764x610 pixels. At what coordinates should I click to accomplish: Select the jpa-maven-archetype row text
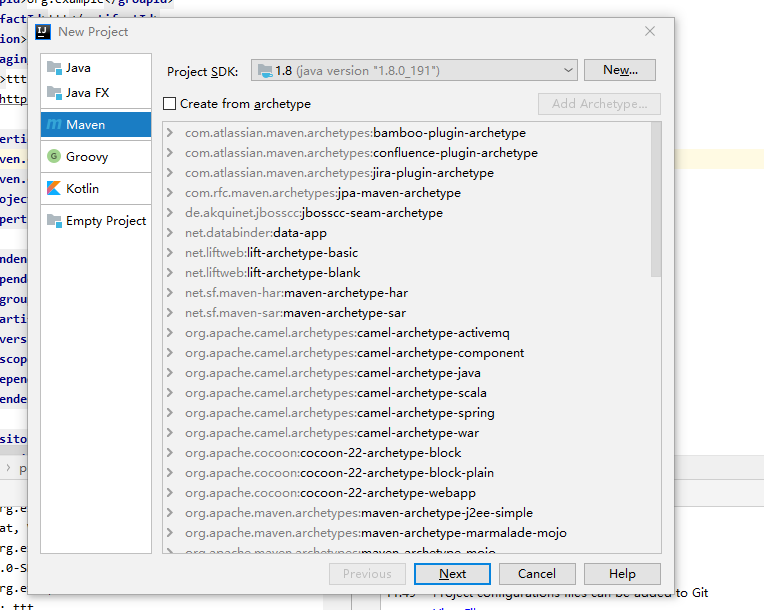[323, 192]
